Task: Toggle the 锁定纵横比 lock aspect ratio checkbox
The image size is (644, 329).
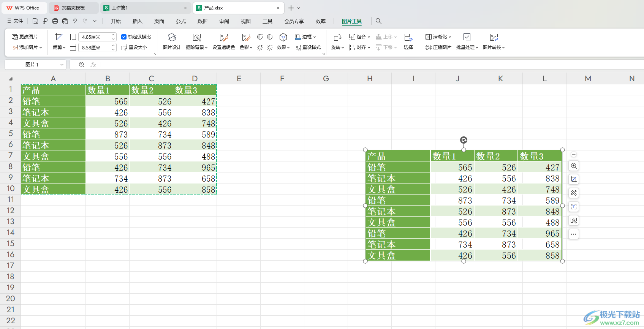Action: 124,37
